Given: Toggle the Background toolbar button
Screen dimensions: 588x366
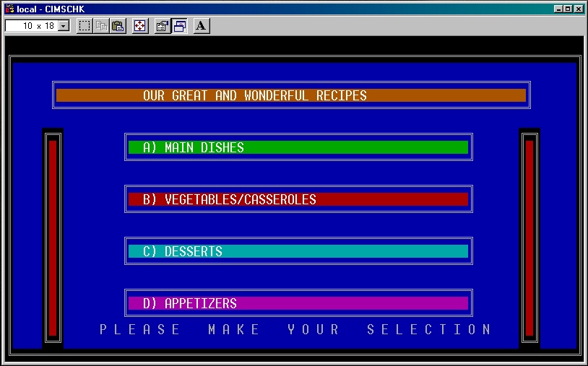Looking at the screenshot, I should click(180, 26).
